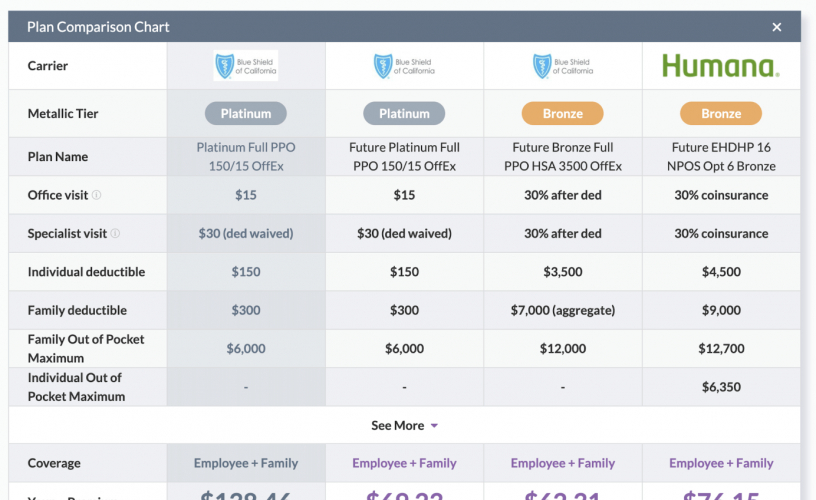Click the Individual Out of Pocket Maximum label
Screen dimensions: 816x500
[x=76, y=387]
